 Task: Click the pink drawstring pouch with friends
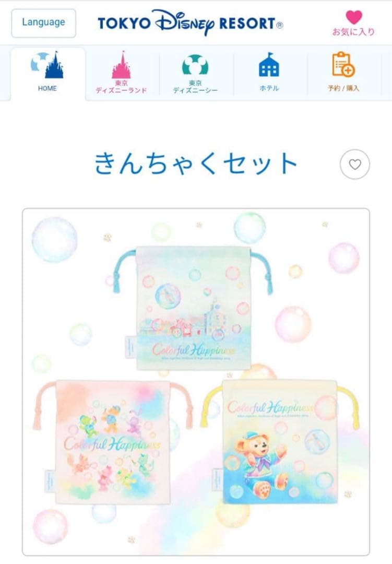pos(112,442)
